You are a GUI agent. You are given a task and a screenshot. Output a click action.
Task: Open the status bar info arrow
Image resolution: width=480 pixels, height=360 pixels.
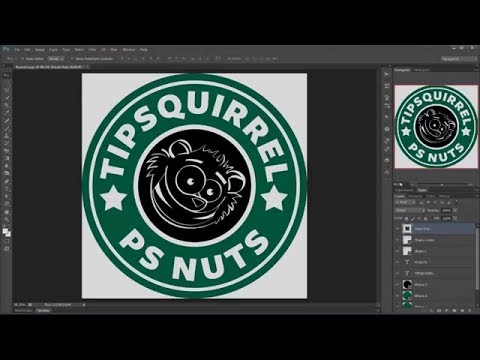point(84,304)
